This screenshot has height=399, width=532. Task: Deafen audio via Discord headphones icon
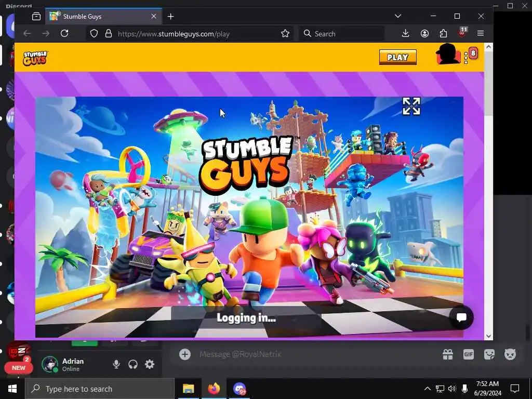pos(133,364)
